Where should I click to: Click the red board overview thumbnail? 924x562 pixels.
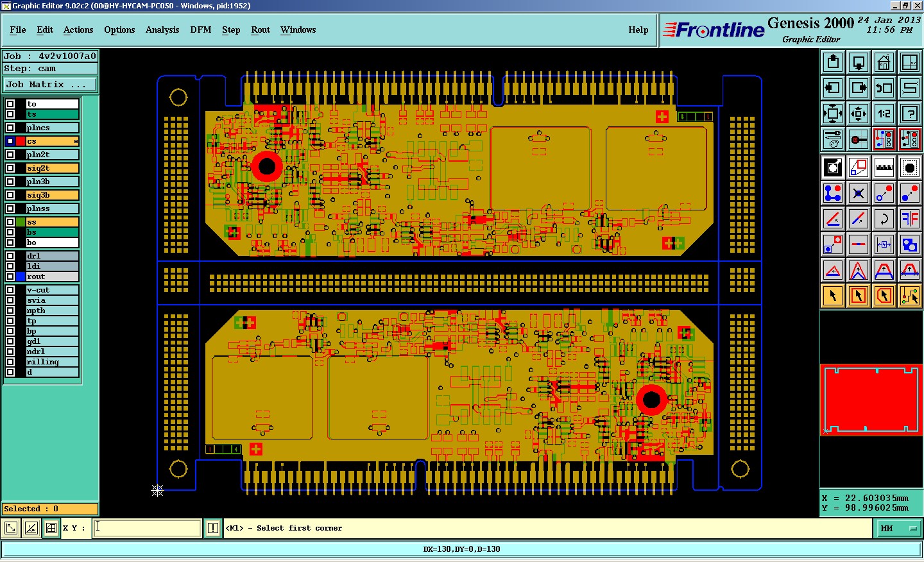click(871, 399)
